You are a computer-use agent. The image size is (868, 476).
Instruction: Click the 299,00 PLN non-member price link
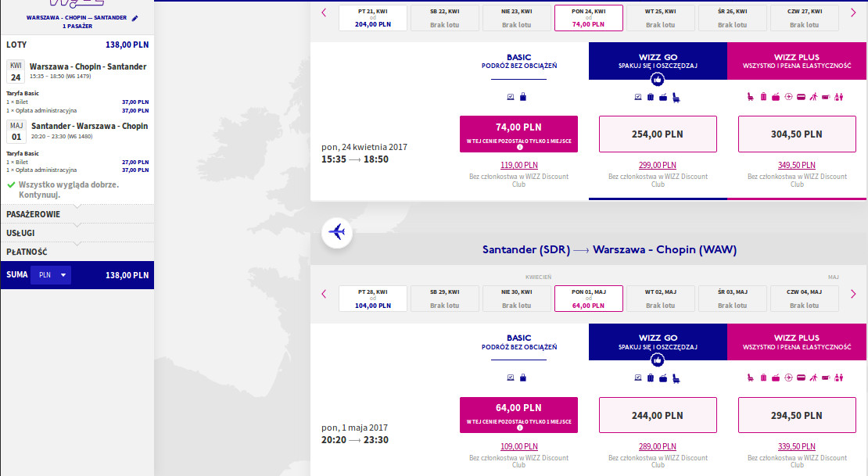(x=658, y=165)
